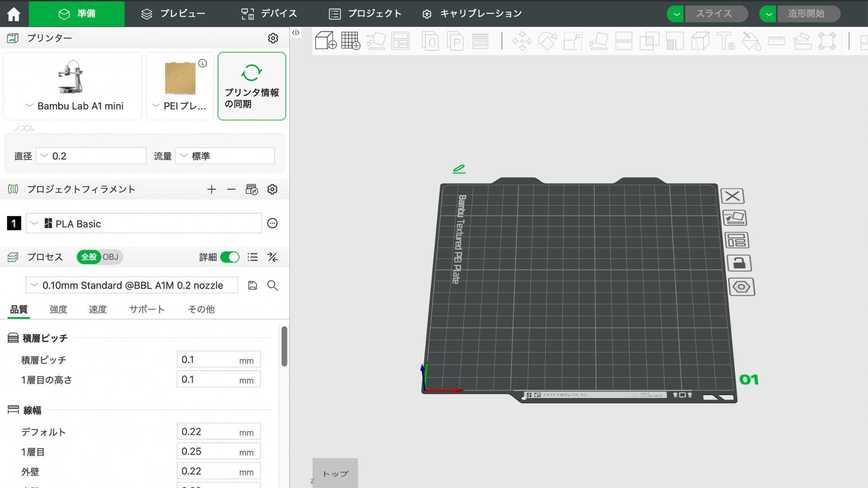Add a project filament with plus

[x=212, y=189]
